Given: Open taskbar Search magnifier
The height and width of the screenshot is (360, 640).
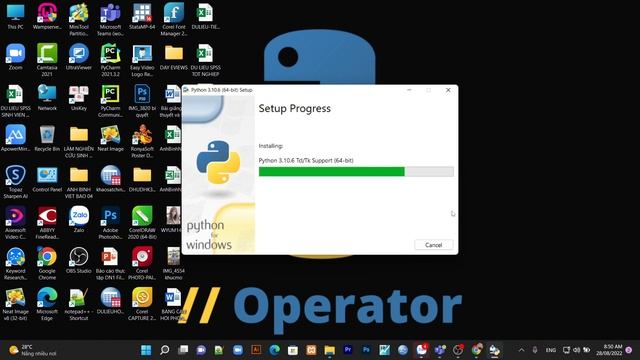Looking at the screenshot, I should point(164,350).
